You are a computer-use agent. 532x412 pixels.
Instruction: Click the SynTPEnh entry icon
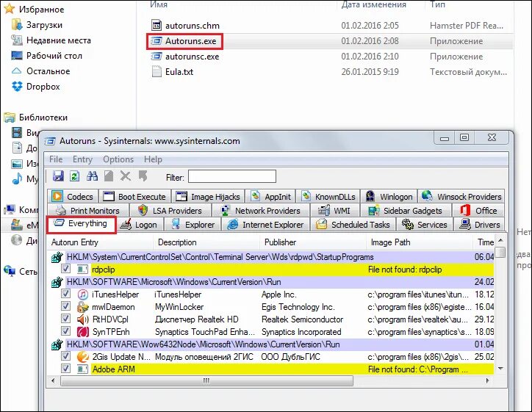[83, 332]
